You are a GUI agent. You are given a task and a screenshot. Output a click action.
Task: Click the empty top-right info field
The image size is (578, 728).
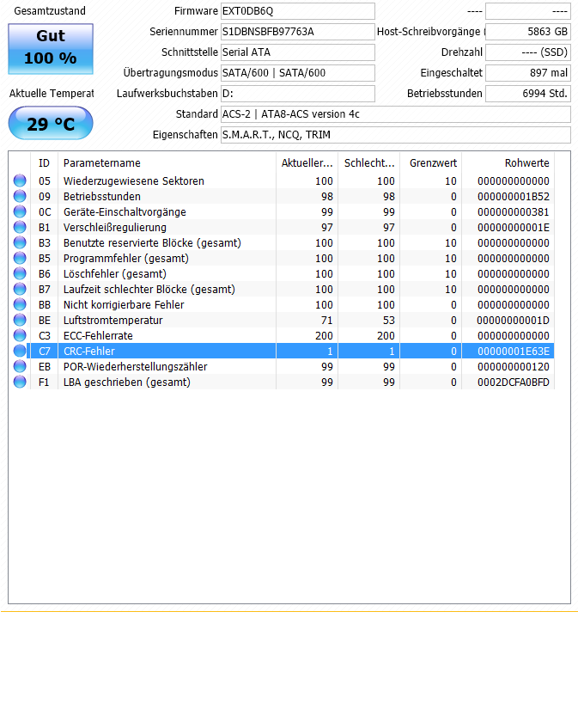tap(528, 11)
